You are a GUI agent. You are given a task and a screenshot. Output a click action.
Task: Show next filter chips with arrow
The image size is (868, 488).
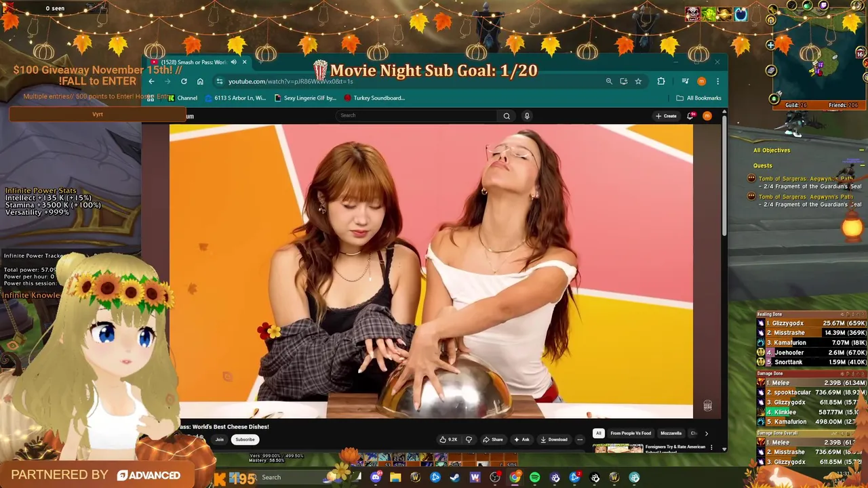706,433
